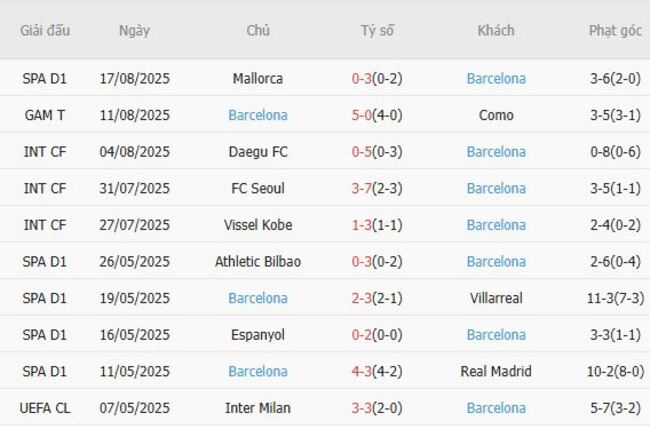Open the Athletic Bilbao team link
The width and height of the screenshot is (650, 429).
point(257,261)
